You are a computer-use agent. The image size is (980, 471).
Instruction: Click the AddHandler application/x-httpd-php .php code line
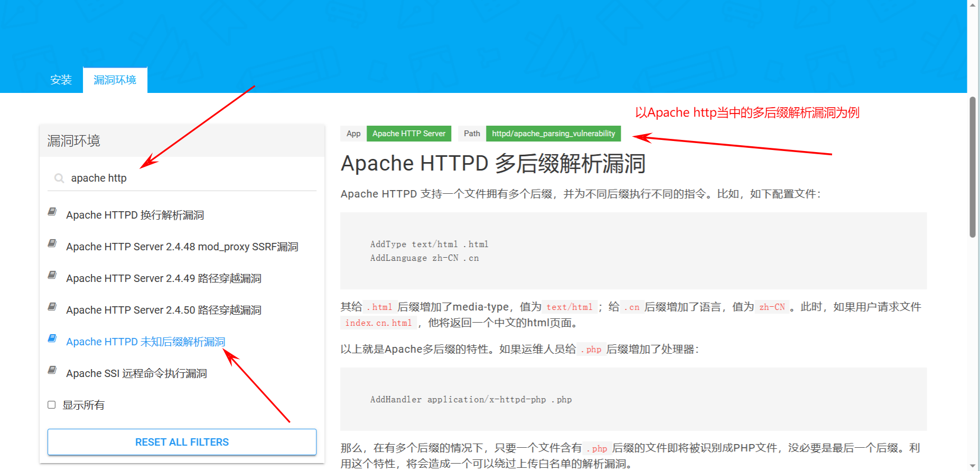(x=471, y=399)
